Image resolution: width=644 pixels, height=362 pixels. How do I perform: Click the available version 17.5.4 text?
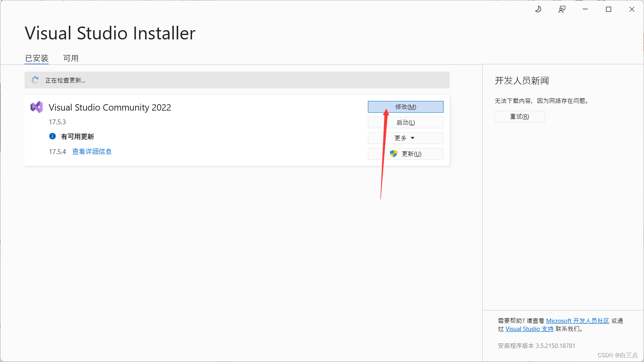coord(58,152)
